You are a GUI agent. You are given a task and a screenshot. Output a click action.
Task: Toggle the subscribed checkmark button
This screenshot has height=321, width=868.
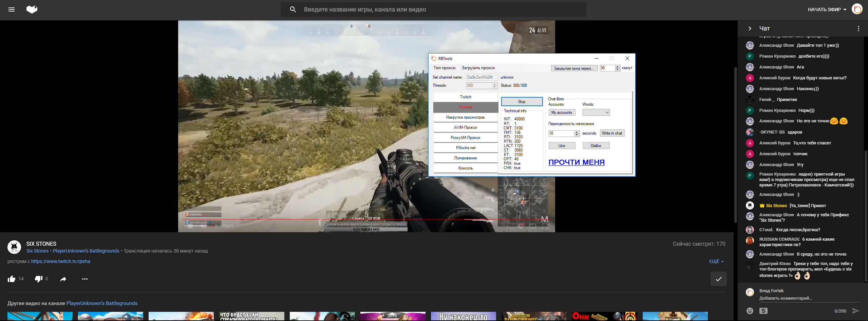(x=718, y=279)
